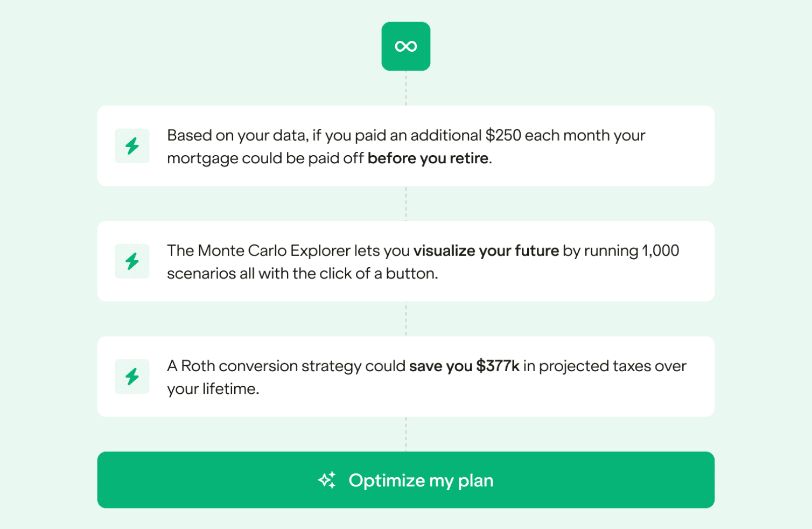This screenshot has width=812, height=529.
Task: Click the Roth conversion savings card
Action: coord(405,377)
